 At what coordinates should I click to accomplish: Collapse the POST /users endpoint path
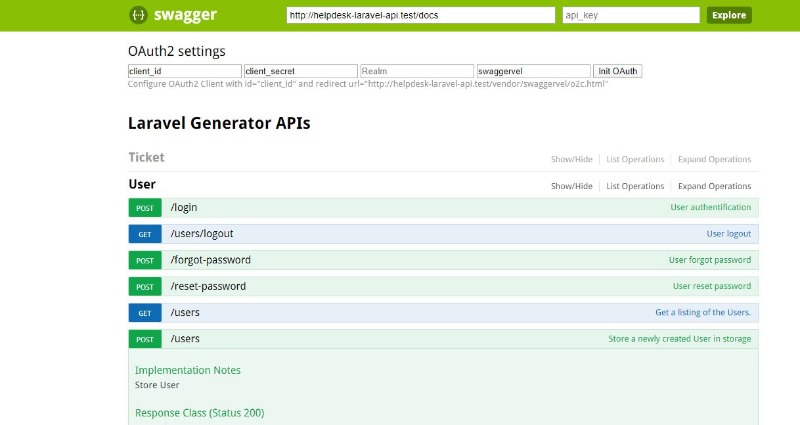(x=185, y=339)
